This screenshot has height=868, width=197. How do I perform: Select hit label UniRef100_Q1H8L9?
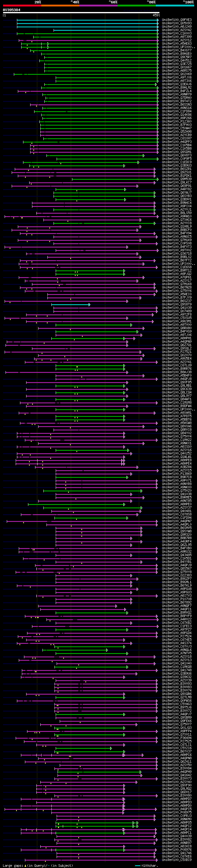[177, 226]
